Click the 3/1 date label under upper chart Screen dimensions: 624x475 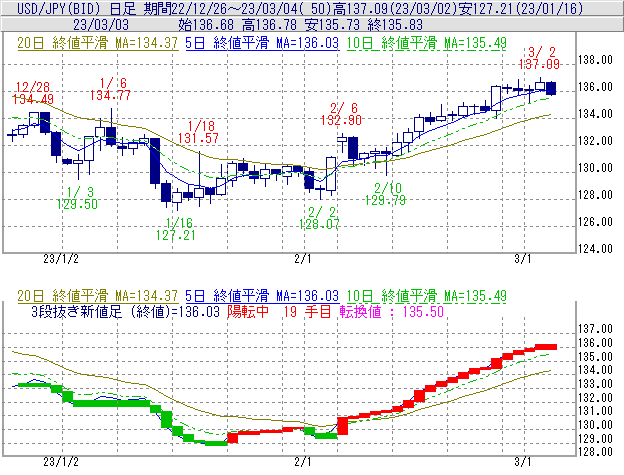point(523,259)
